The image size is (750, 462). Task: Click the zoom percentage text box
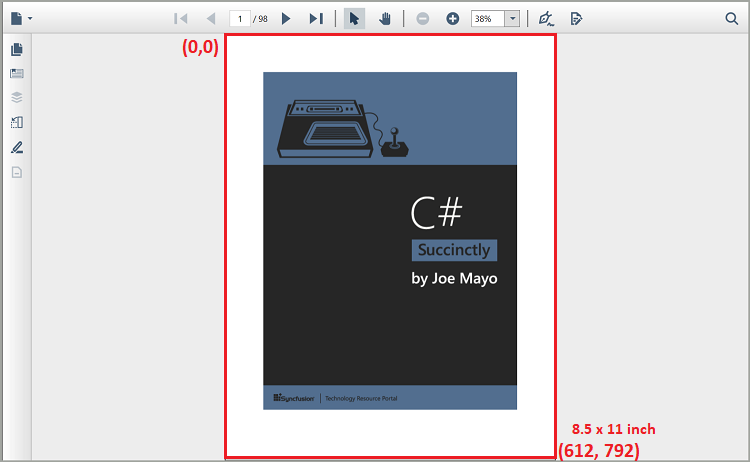(487, 18)
